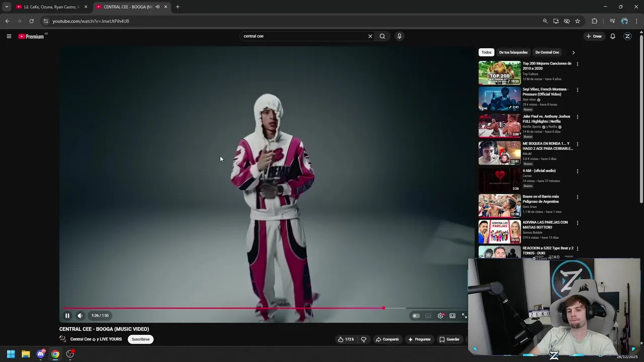644x362 pixels.
Task: Open options for ADIVINA LAS PAREJAS video
Action: pyautogui.click(x=577, y=223)
